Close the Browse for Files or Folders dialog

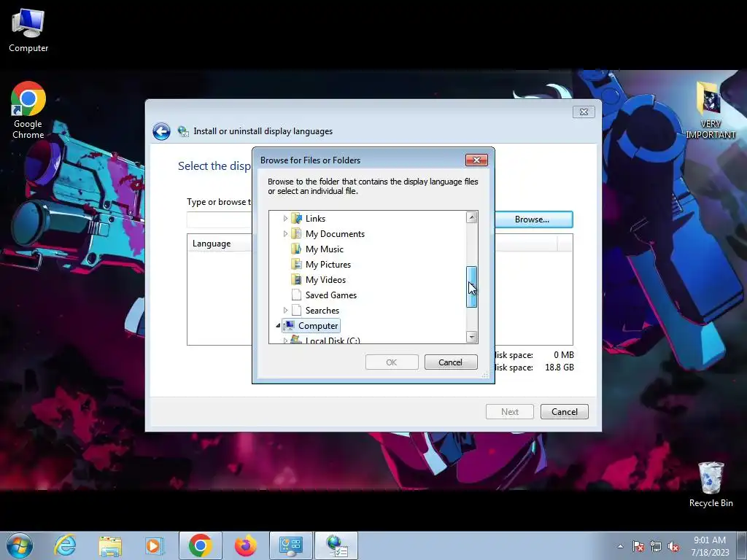point(476,160)
